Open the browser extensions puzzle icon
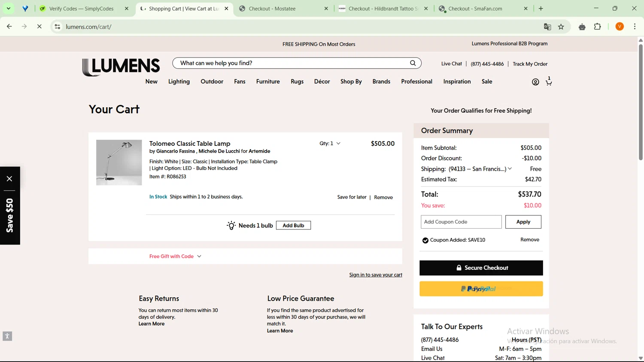 click(597, 27)
